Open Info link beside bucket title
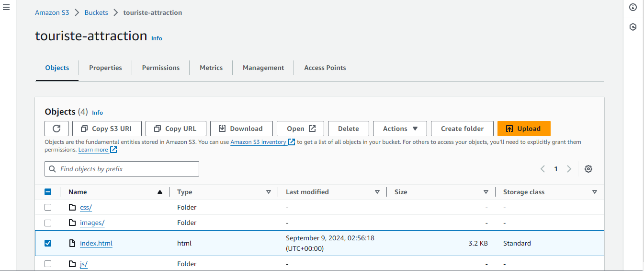644x271 pixels. coord(157,38)
